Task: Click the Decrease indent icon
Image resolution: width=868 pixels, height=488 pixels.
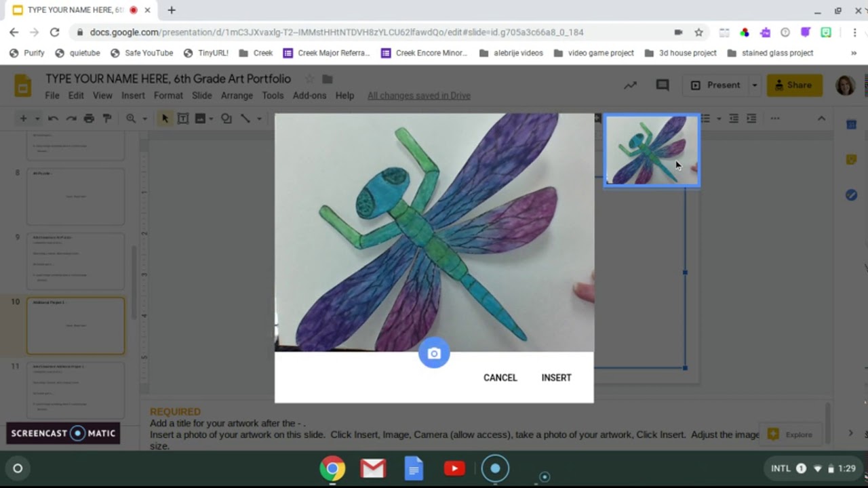Action: pyautogui.click(x=734, y=119)
